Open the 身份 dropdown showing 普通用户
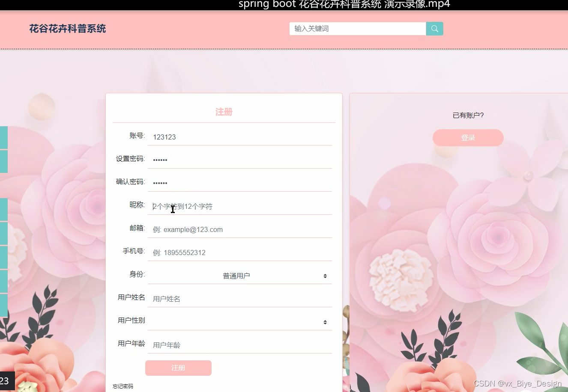 [x=240, y=276]
